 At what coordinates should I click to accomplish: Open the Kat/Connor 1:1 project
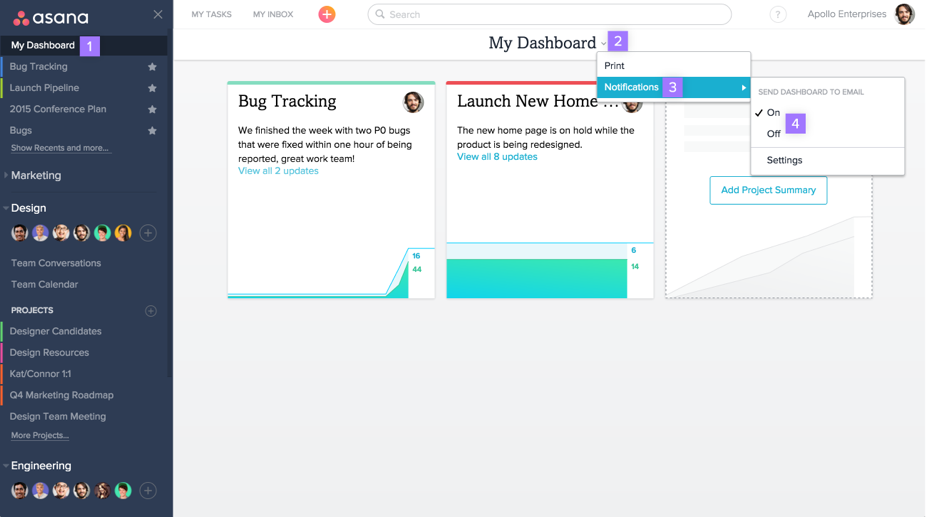point(40,374)
